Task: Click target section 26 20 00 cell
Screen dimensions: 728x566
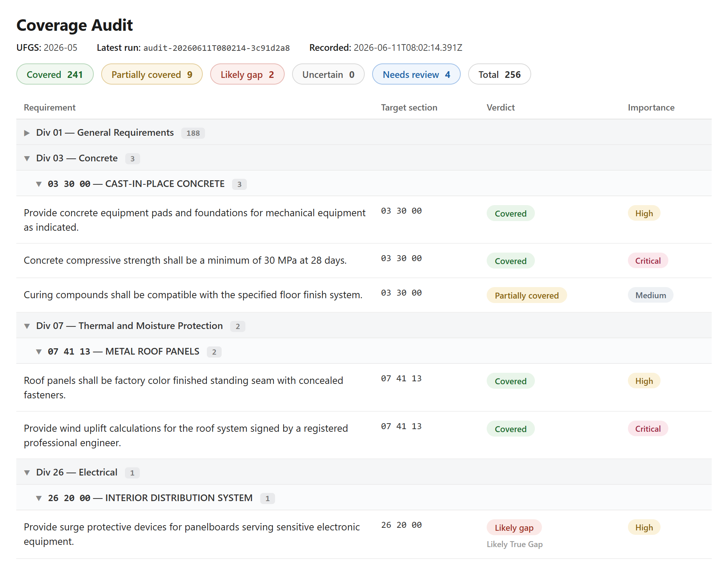Action: click(401, 525)
